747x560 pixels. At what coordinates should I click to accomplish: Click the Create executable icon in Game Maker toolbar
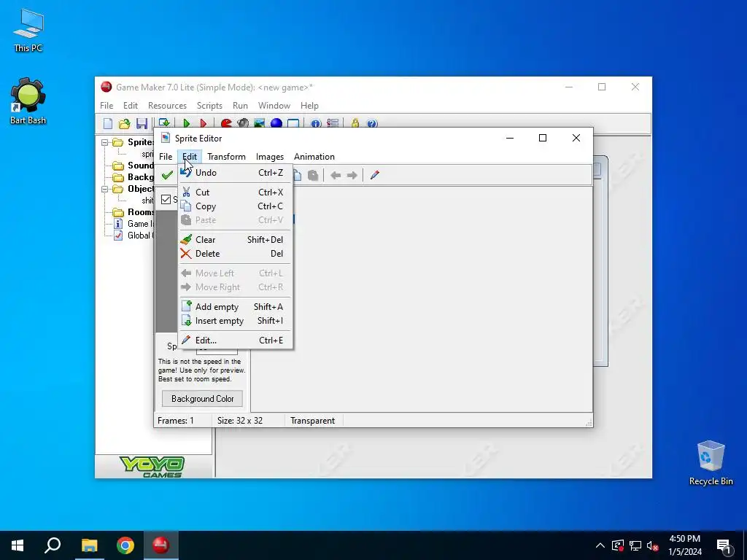[164, 122]
